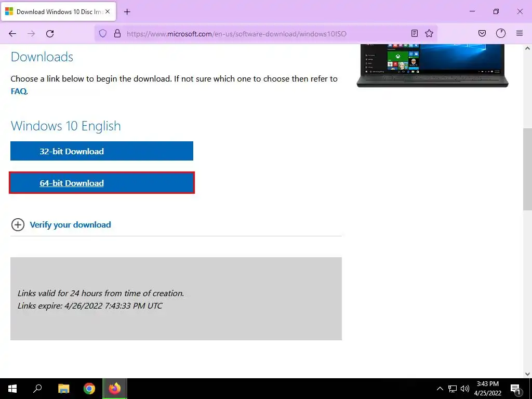Open the taskbar clock and date
Image resolution: width=532 pixels, height=399 pixels.
[x=487, y=389]
